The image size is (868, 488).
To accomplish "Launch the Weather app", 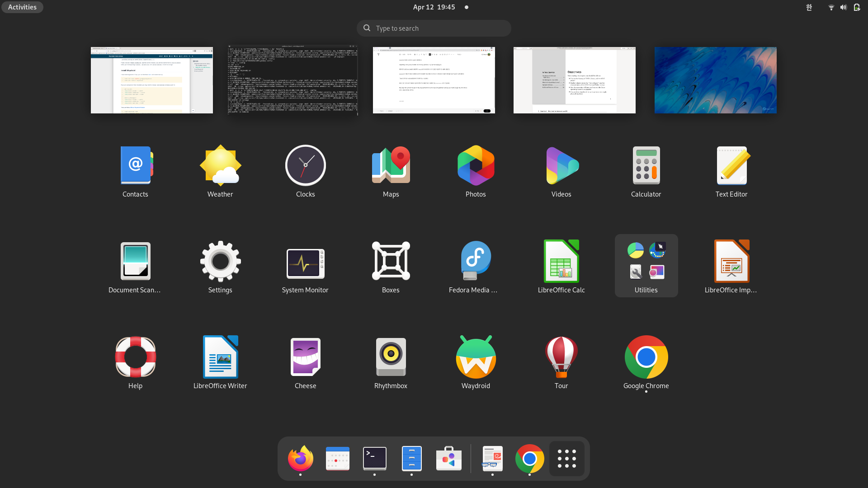I will pyautogui.click(x=220, y=172).
